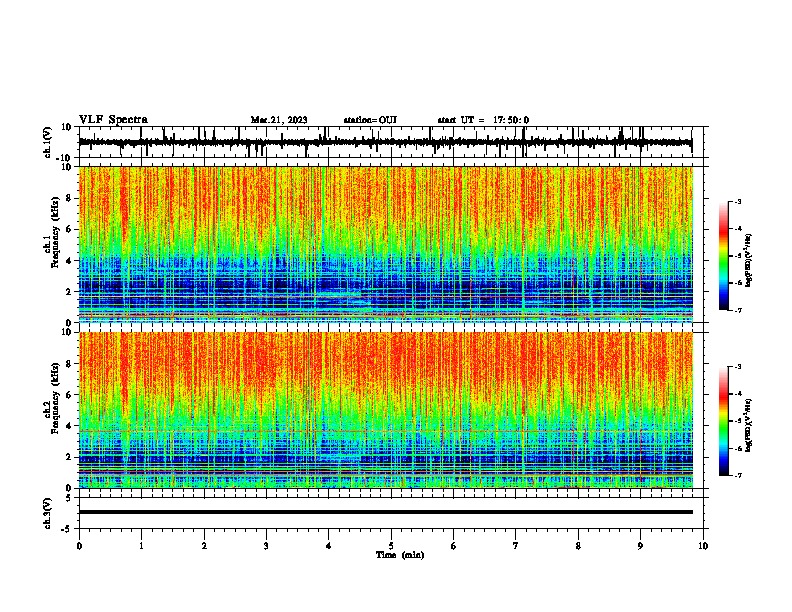The height and width of the screenshot is (612, 792).
Task: Click the -3 label on ch.1 colorbar
Action: pyautogui.click(x=737, y=201)
